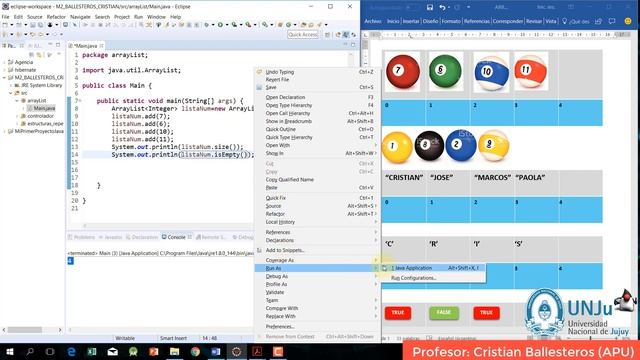The height and width of the screenshot is (360, 640).
Task: Open Word's Customize Quick Access Toolbar dropdown
Action: [468, 7]
